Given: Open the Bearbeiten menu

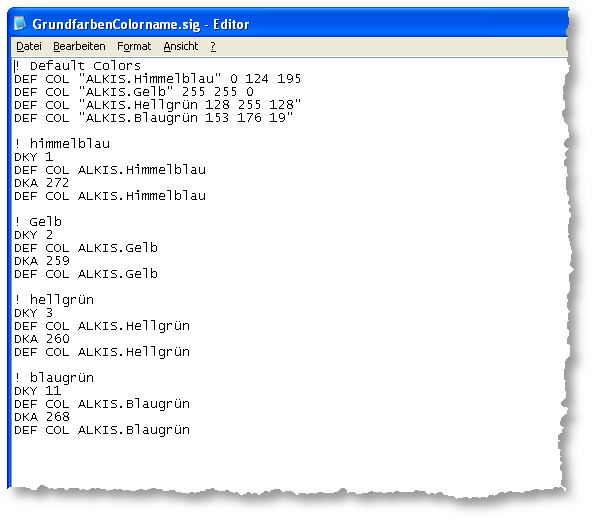Looking at the screenshot, I should (x=79, y=46).
